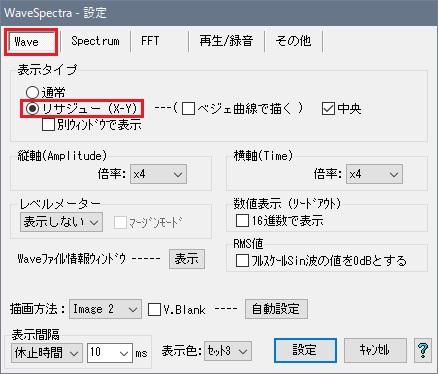Open the 縦軸(Amplitude) 倍率 dropdown
Image resolution: width=438 pixels, height=374 pixels.
click(x=158, y=174)
